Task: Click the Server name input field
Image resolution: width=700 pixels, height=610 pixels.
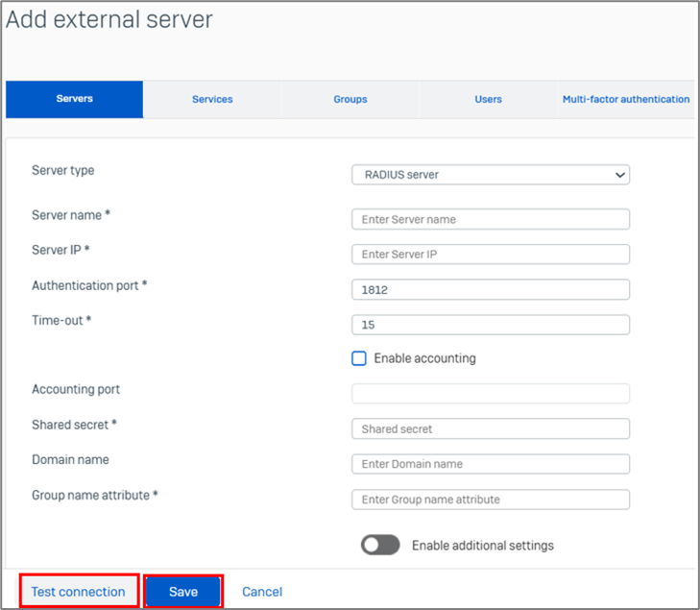Action: 490,219
